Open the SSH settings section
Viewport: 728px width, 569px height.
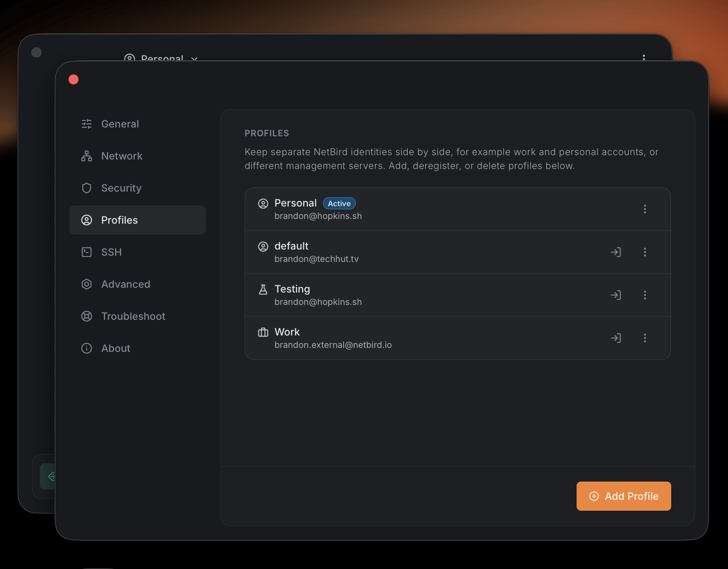click(x=138, y=252)
